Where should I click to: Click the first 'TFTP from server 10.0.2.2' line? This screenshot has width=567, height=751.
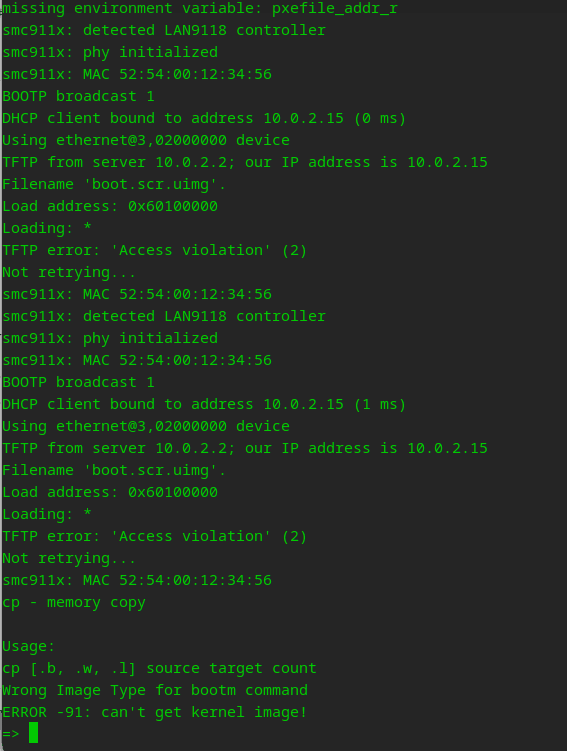tap(245, 162)
